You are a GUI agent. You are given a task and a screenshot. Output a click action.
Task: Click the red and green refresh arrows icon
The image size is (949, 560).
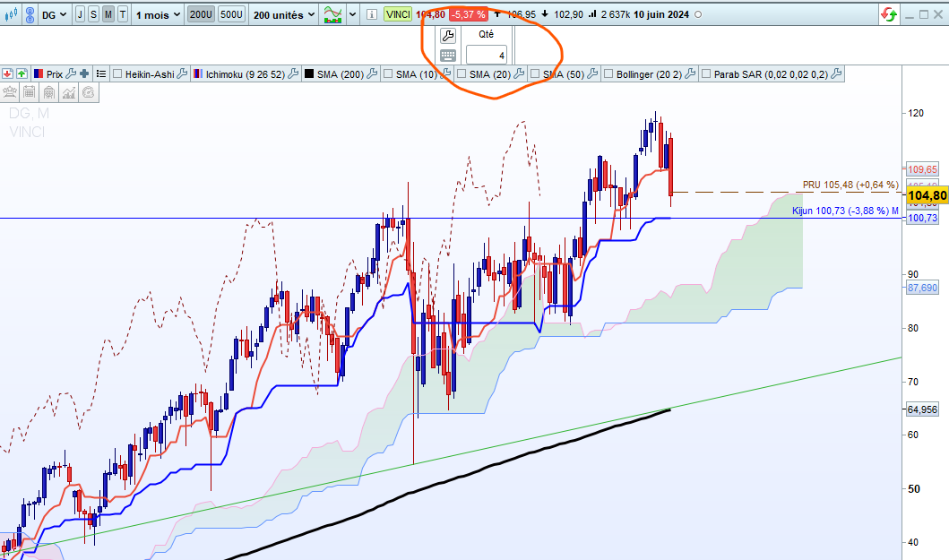pos(888,14)
